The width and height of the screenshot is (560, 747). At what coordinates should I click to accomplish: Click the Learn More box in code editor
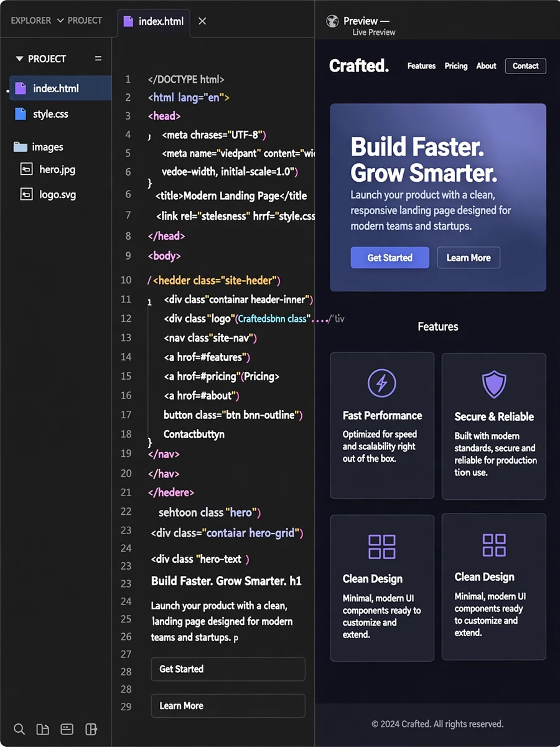coord(228,706)
